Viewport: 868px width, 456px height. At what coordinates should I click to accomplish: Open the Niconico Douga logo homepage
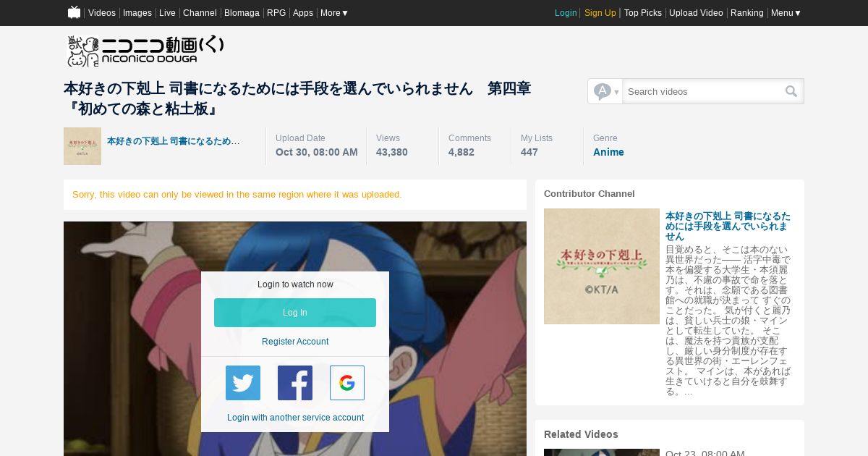146,51
